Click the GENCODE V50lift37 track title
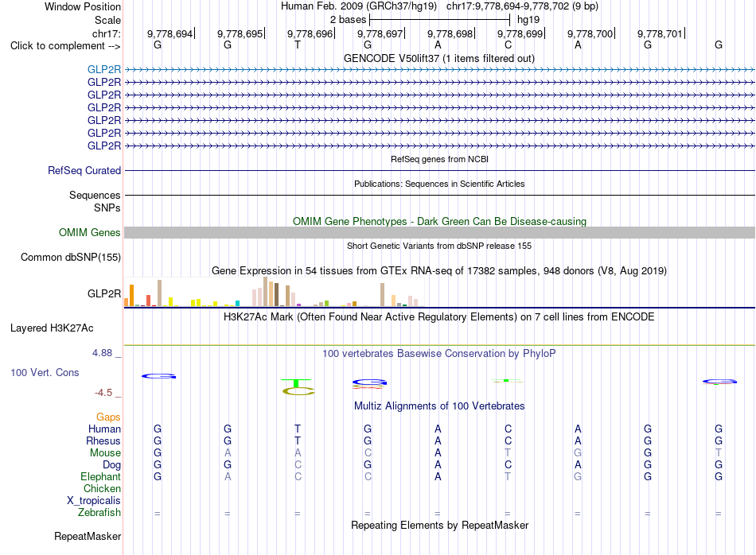Image resolution: width=756 pixels, height=555 pixels. pos(439,58)
